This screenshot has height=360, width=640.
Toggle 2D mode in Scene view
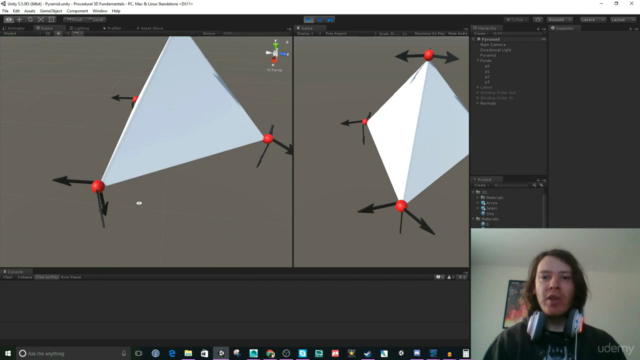click(x=48, y=33)
